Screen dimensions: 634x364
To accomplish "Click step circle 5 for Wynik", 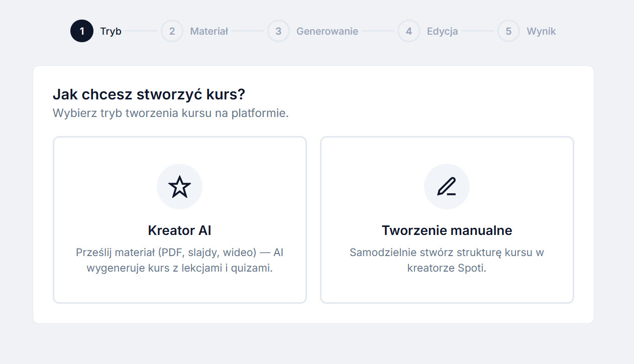I will (508, 31).
